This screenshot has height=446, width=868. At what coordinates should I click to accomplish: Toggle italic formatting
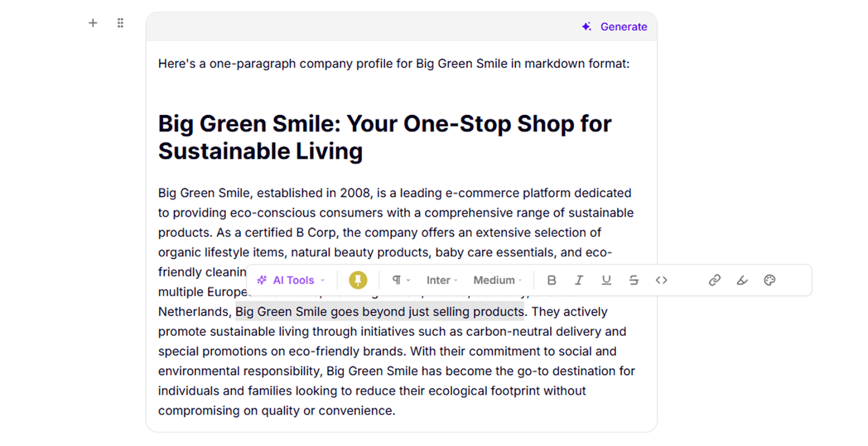point(579,280)
